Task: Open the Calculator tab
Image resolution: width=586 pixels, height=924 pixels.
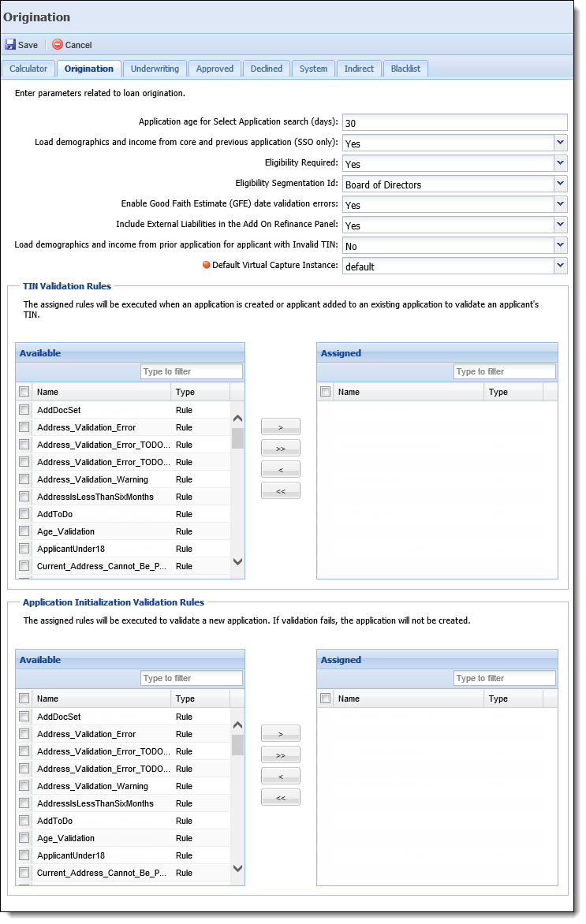Action: coord(28,69)
